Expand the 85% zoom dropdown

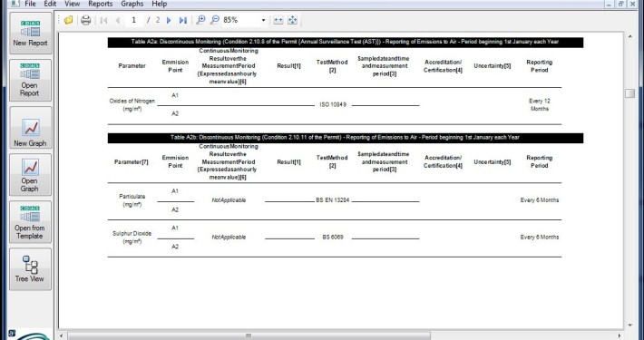263,20
